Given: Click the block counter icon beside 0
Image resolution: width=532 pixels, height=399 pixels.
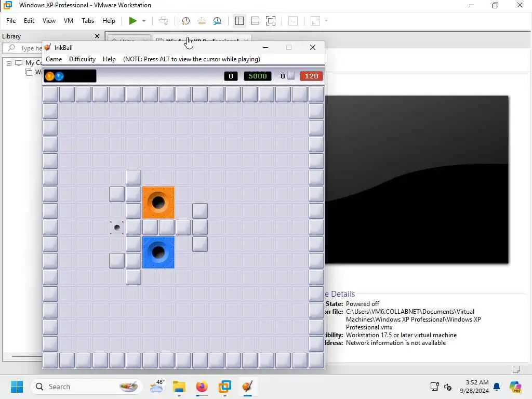Looking at the screenshot, I should click(x=291, y=76).
